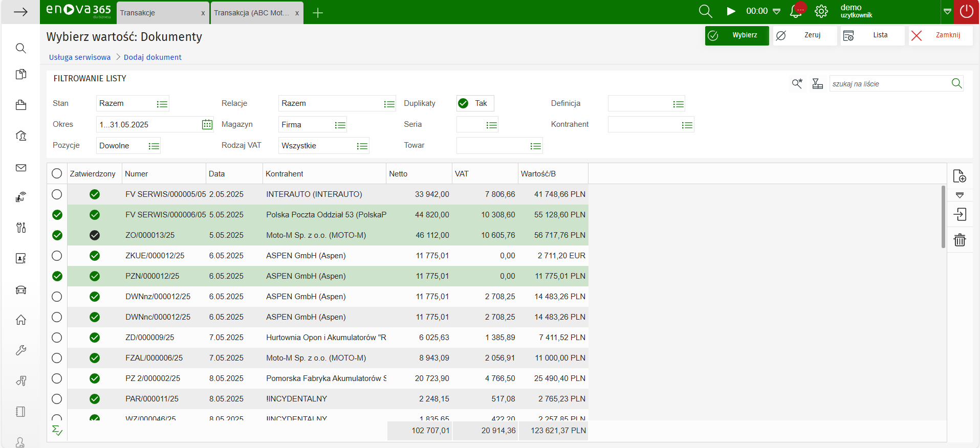Click the calendar icon in Okres field

(207, 125)
